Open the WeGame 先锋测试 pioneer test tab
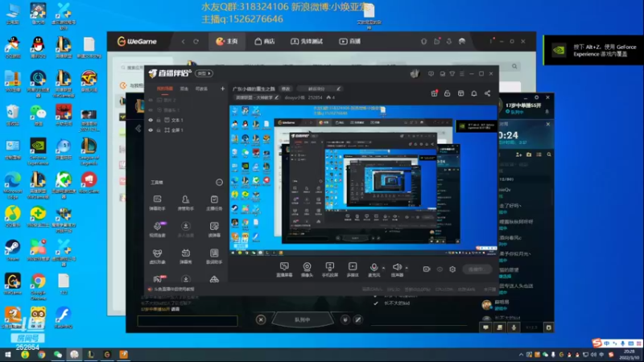644x362 pixels. tap(307, 42)
